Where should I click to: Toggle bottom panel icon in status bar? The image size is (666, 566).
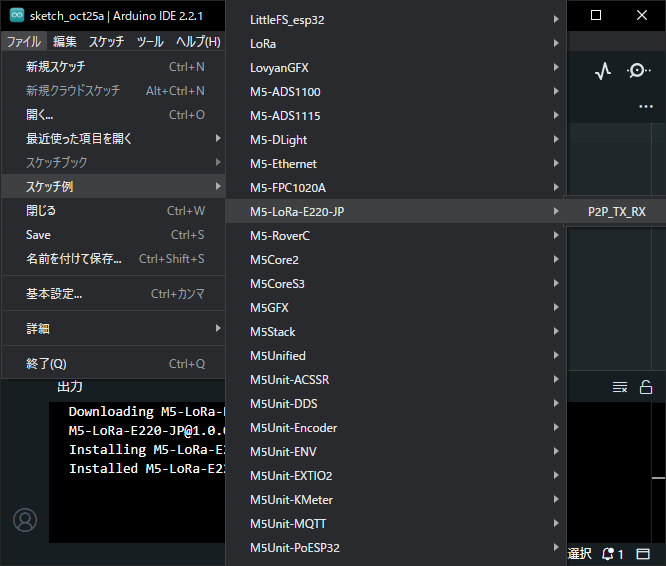(643, 554)
